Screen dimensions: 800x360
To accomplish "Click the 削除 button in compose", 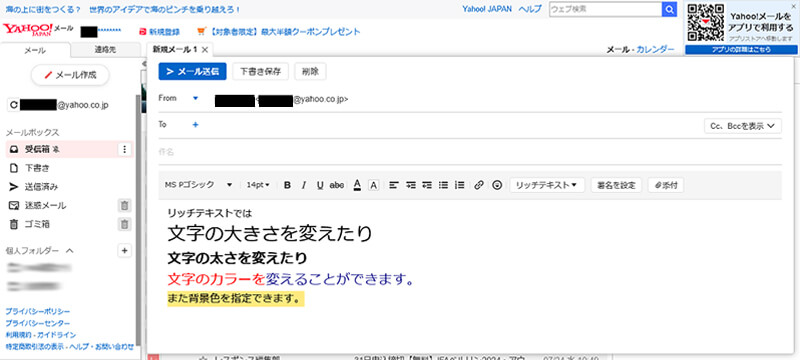I will [x=310, y=71].
